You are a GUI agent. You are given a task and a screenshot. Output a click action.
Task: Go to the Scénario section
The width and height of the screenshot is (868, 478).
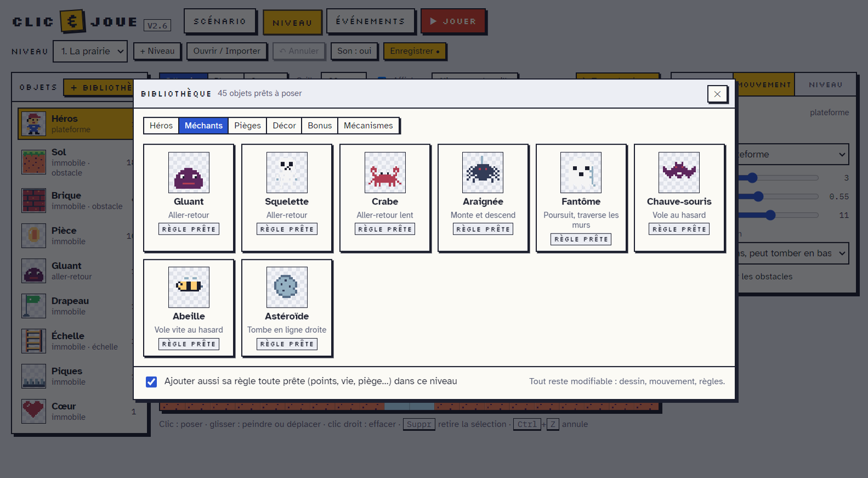(x=220, y=21)
